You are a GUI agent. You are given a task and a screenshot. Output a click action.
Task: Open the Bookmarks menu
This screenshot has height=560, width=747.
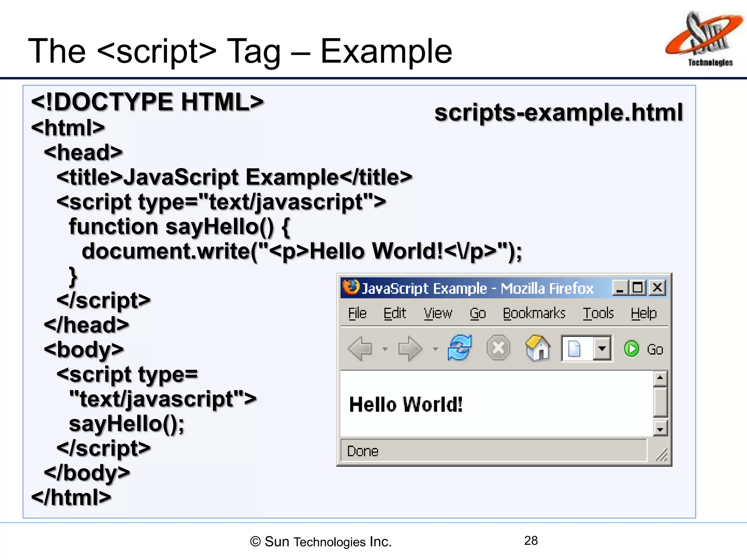(x=534, y=313)
